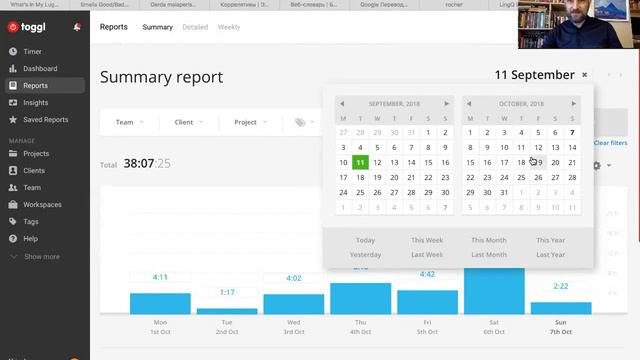The width and height of the screenshot is (640, 360).
Task: Open Saved Reports in sidebar
Action: (x=46, y=120)
